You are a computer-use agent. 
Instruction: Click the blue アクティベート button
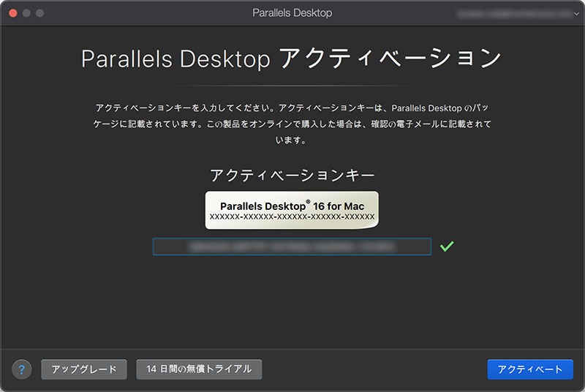[529, 369]
